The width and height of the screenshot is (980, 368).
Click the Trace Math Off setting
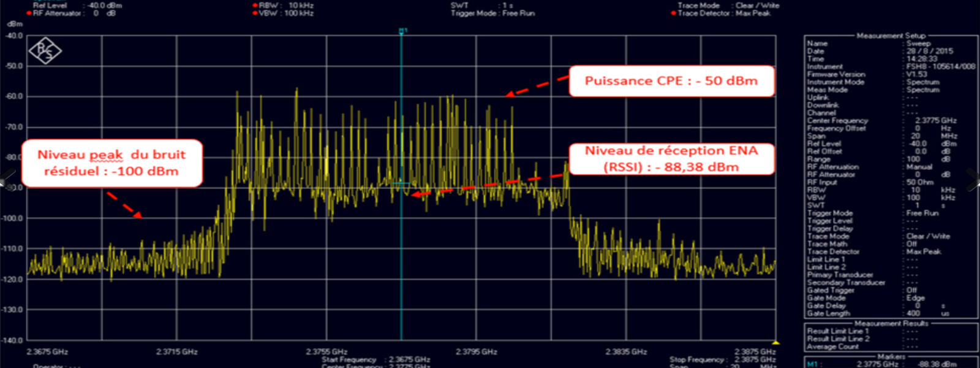911,244
